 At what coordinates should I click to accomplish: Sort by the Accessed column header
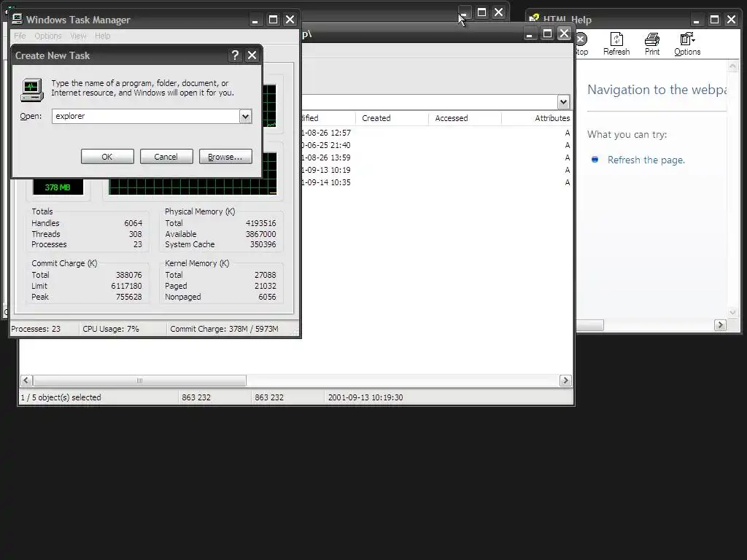pyautogui.click(x=465, y=118)
